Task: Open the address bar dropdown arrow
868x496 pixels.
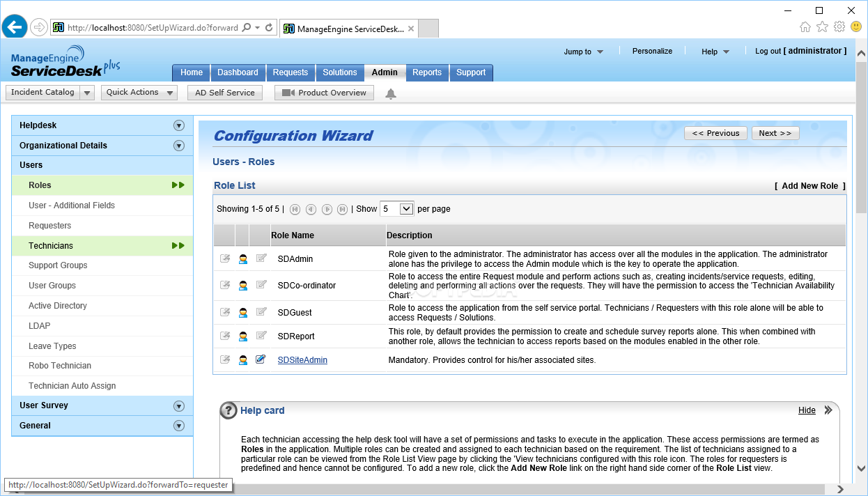Action: pyautogui.click(x=258, y=28)
